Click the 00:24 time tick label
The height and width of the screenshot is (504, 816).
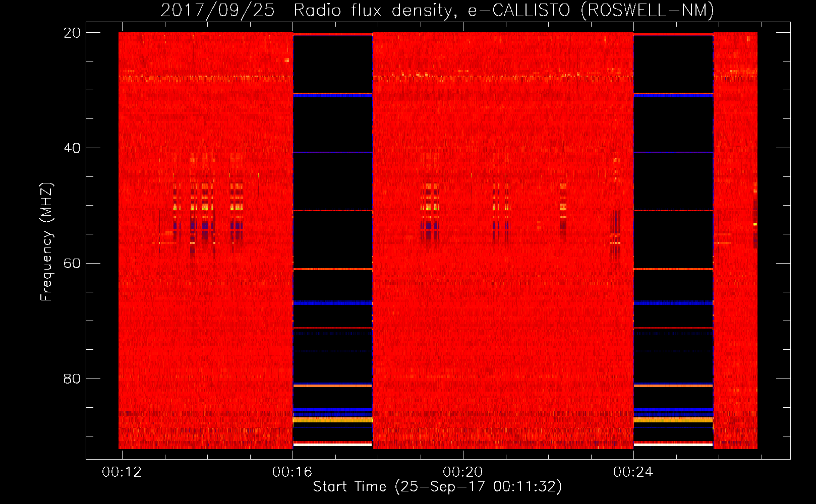pyautogui.click(x=633, y=472)
